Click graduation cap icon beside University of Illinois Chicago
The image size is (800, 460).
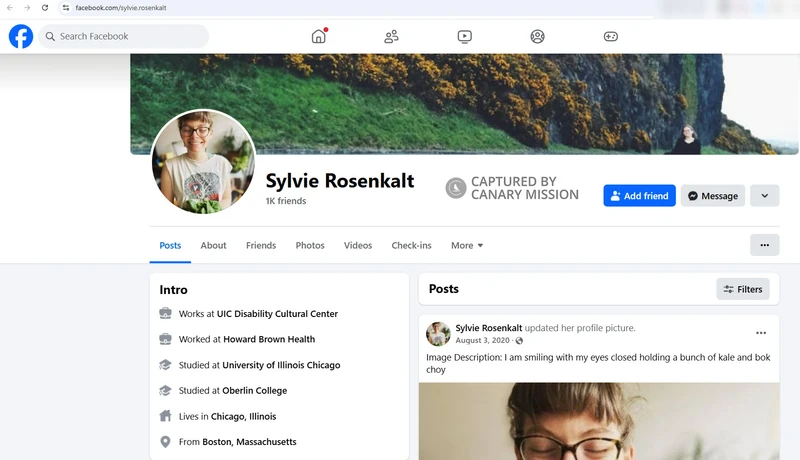[165, 365]
